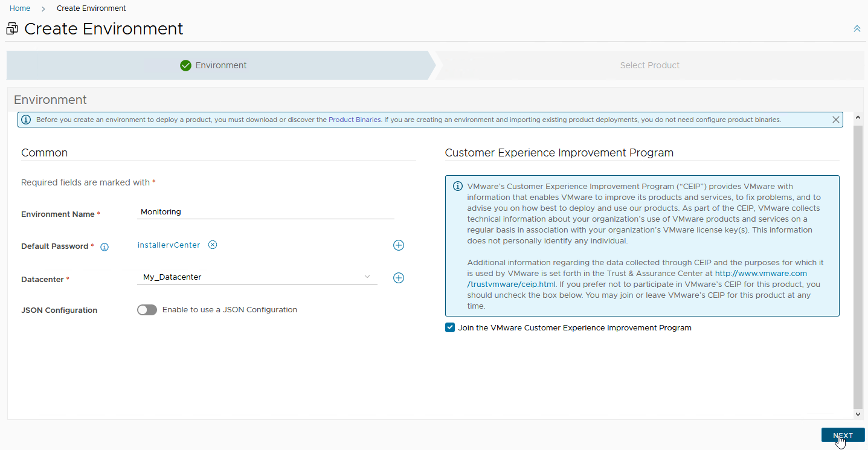Click the Default Password info icon
Screen dimensions: 868x450
click(104, 247)
